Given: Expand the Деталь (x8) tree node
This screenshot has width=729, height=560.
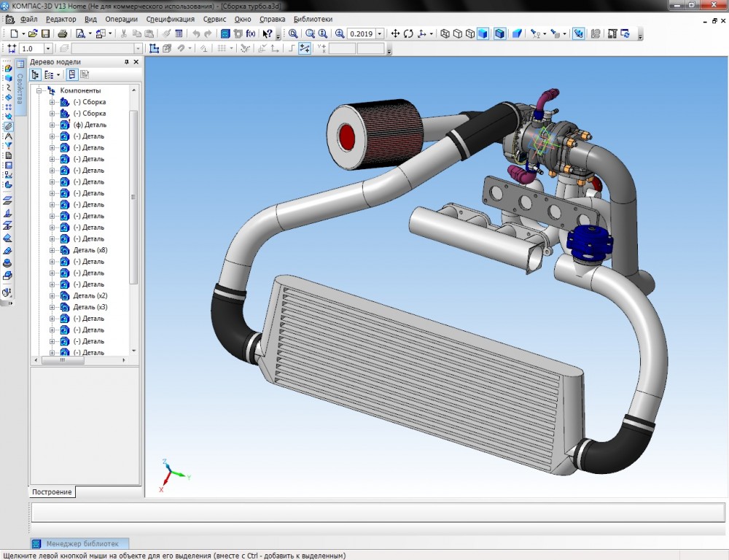Looking at the screenshot, I should [52, 250].
